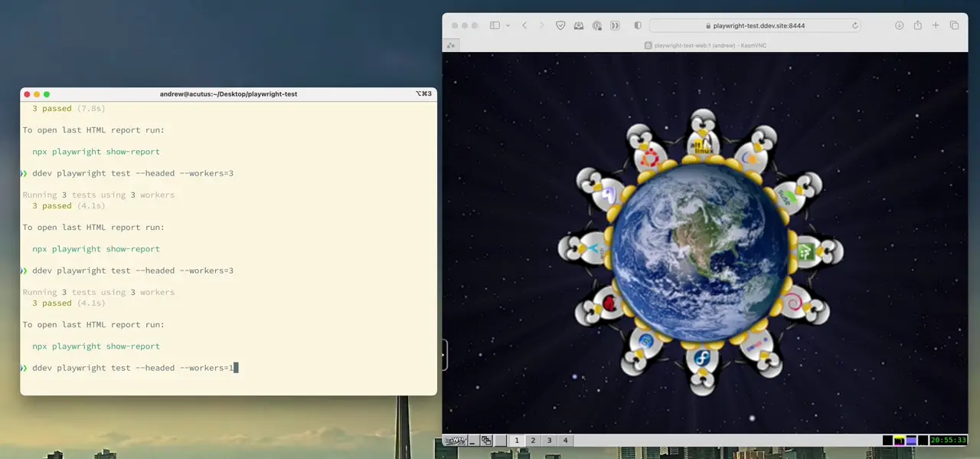
Task: Show Safari tab overview
Action: (x=954, y=25)
